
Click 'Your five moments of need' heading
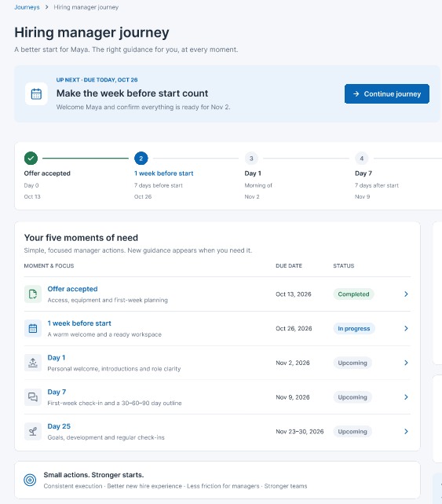tap(81, 238)
